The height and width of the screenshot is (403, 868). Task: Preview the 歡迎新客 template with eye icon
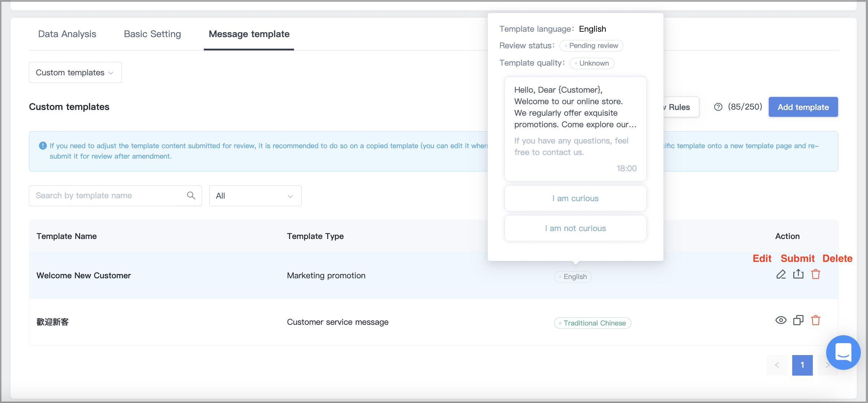click(781, 320)
